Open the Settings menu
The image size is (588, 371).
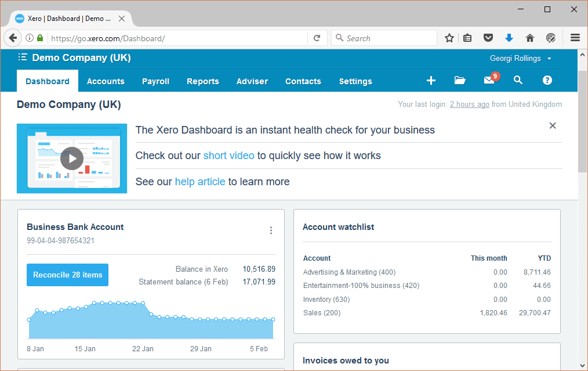coord(355,81)
